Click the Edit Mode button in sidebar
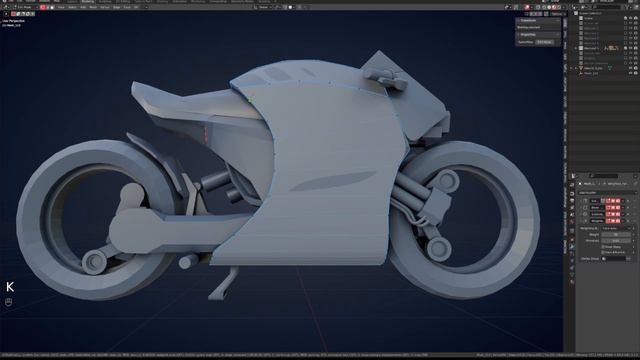 click(x=544, y=42)
